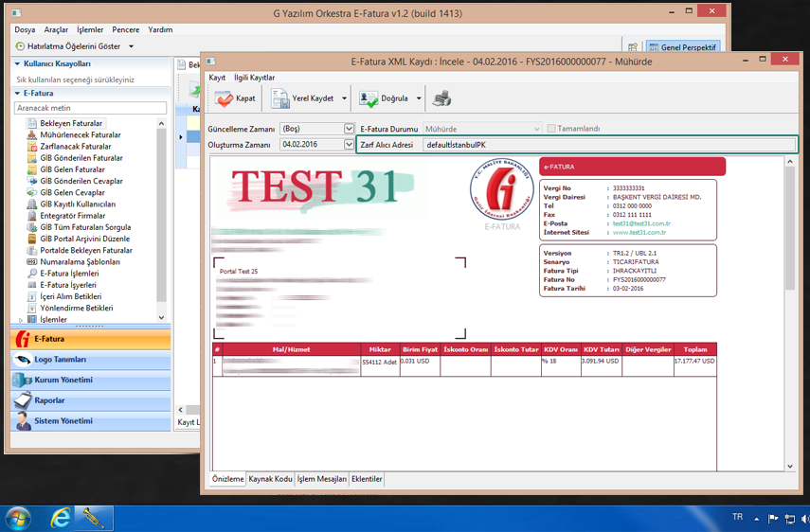Select Portalde Bekleyen Faturalar item

(86, 250)
